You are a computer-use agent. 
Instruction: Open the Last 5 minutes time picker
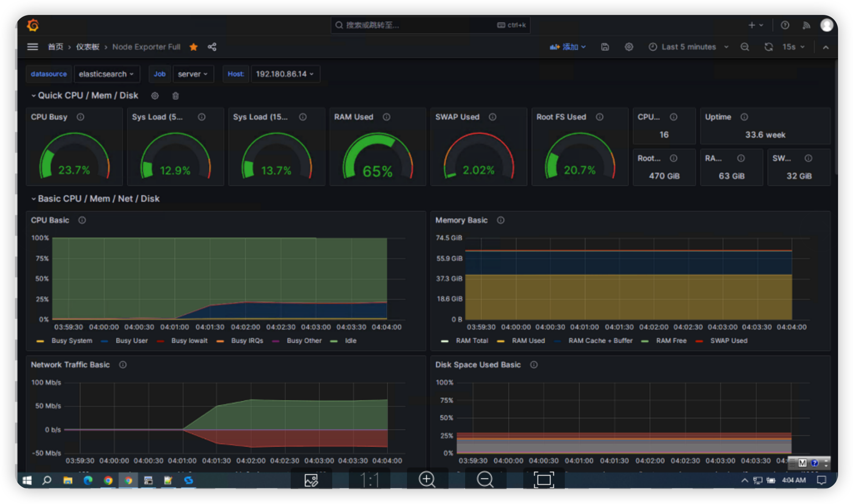pyautogui.click(x=688, y=47)
